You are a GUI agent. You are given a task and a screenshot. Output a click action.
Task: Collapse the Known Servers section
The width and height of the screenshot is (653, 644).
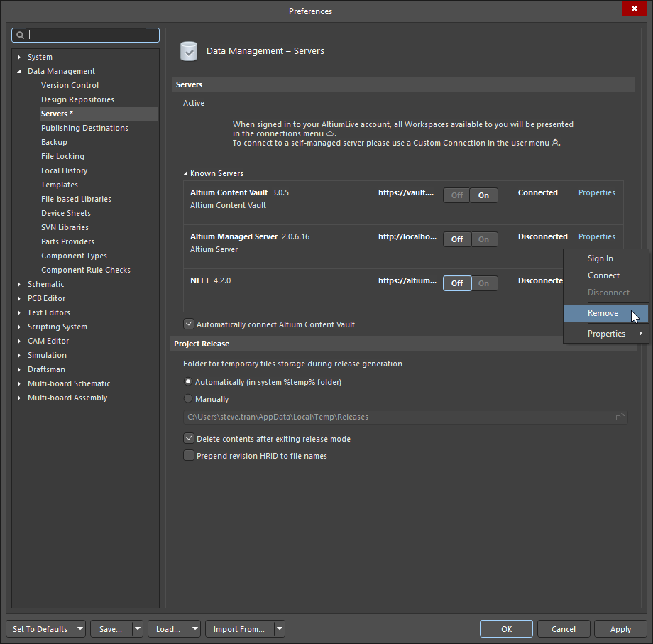tap(186, 173)
